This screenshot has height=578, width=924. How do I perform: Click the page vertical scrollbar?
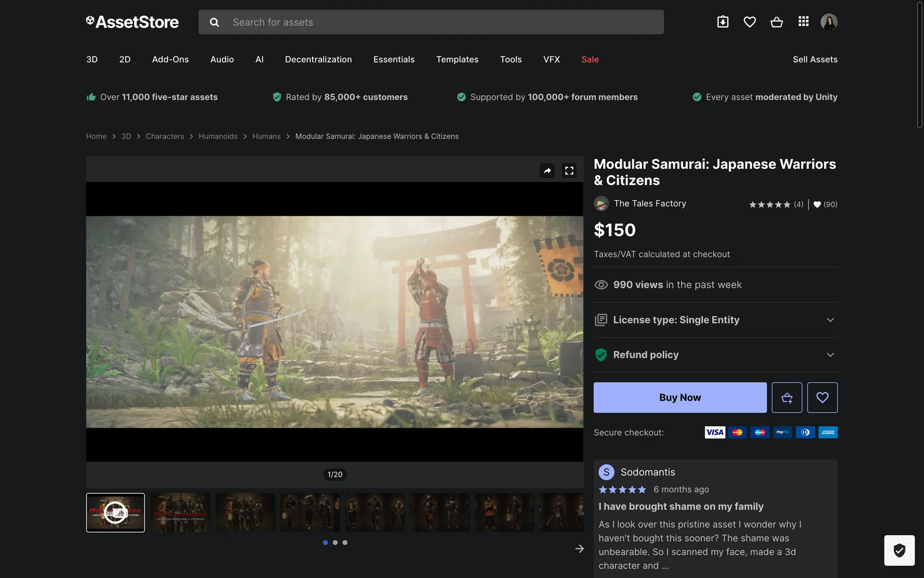919,65
